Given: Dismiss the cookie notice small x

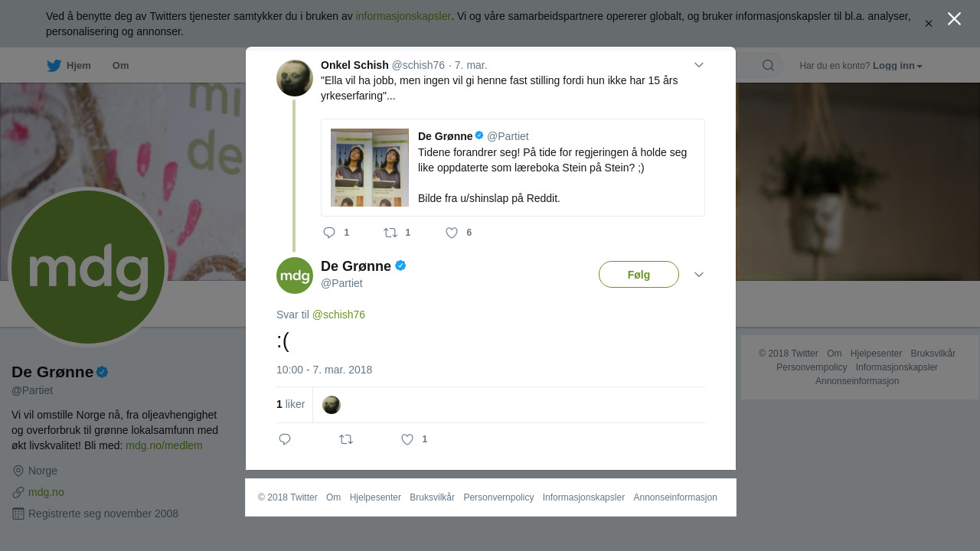Looking at the screenshot, I should (x=928, y=24).
